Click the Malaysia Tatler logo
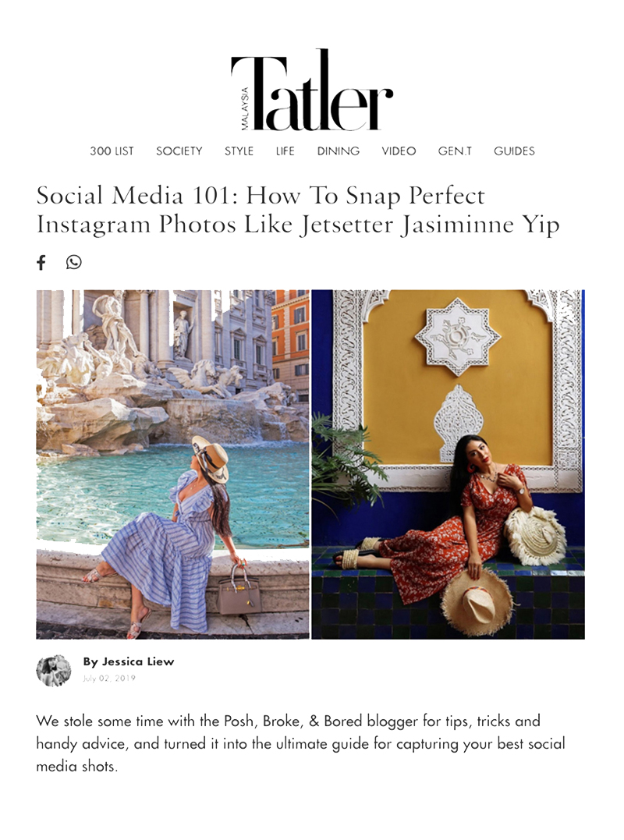This screenshot has height=840, width=624. coord(312,90)
